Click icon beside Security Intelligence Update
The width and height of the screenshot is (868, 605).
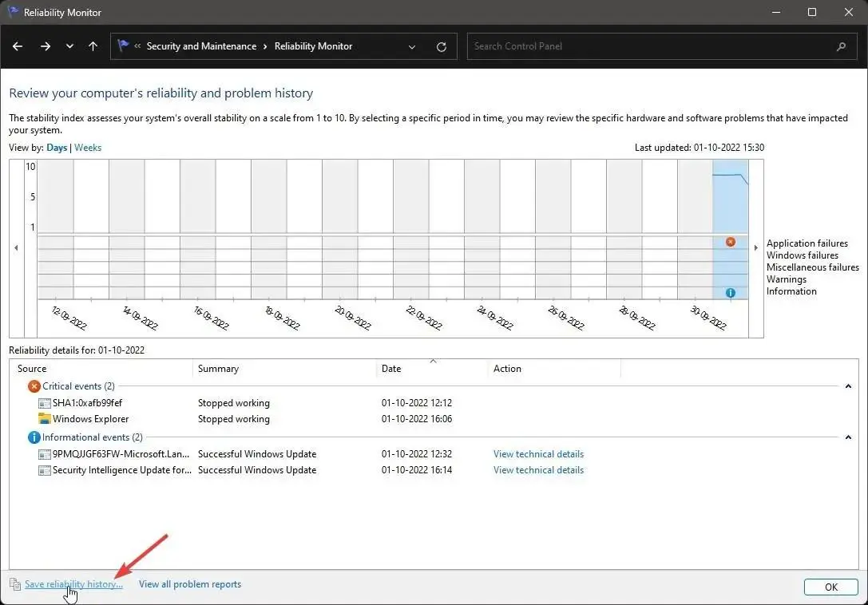tap(44, 470)
